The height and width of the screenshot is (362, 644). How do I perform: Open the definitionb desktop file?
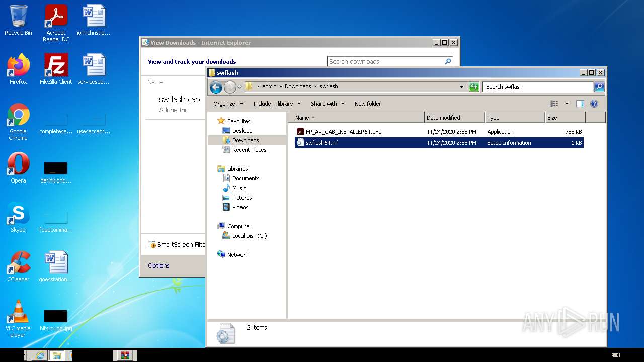point(56,171)
